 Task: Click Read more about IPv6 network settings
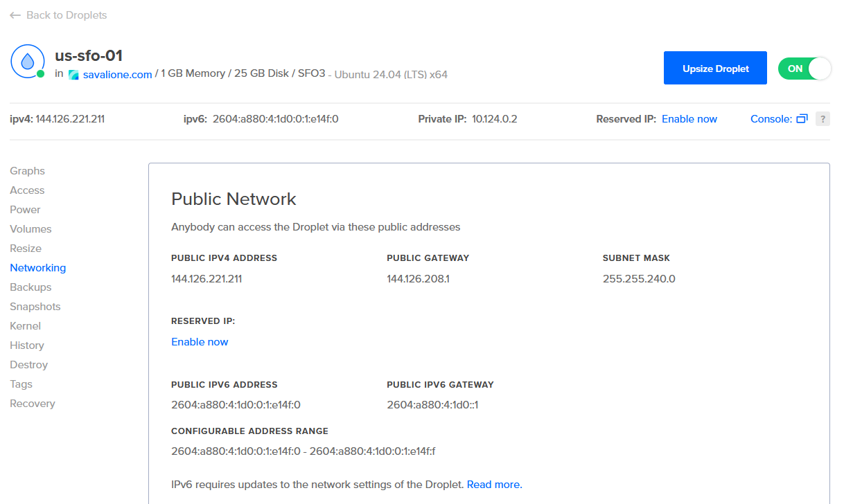tap(493, 484)
